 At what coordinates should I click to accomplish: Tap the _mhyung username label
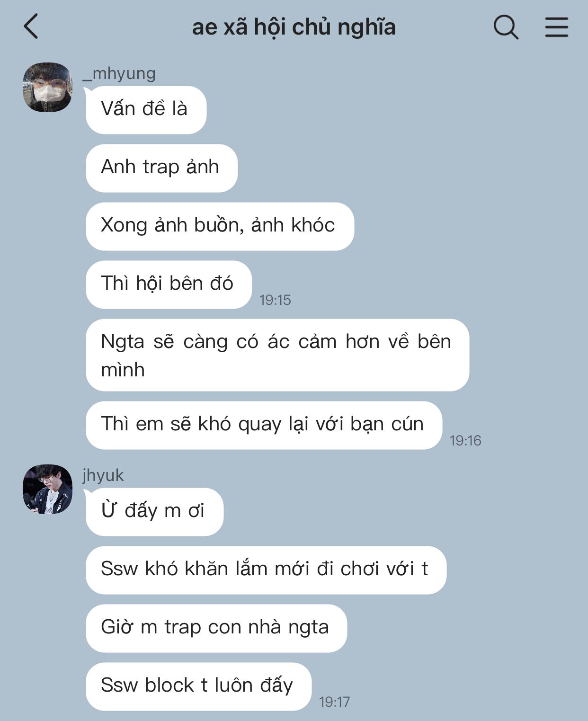[119, 73]
